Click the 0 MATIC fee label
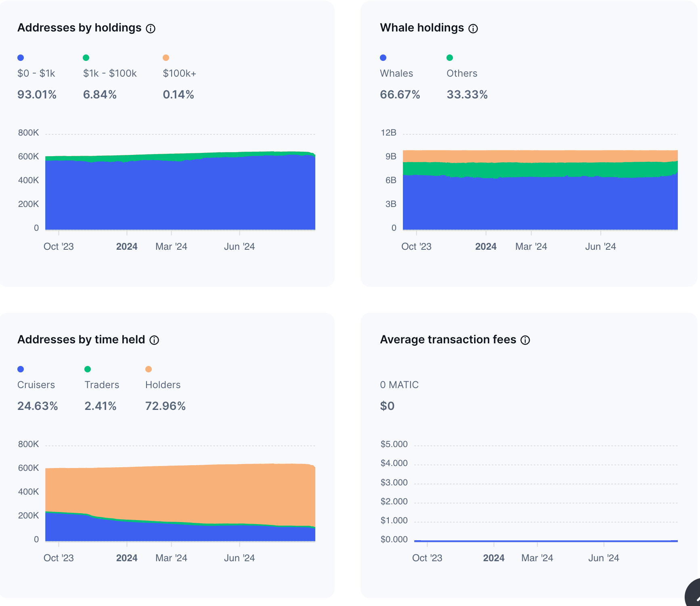 pos(399,385)
